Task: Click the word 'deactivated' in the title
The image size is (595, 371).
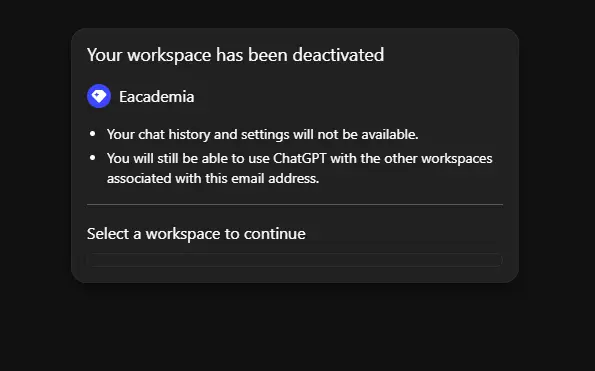Action: tap(338, 55)
